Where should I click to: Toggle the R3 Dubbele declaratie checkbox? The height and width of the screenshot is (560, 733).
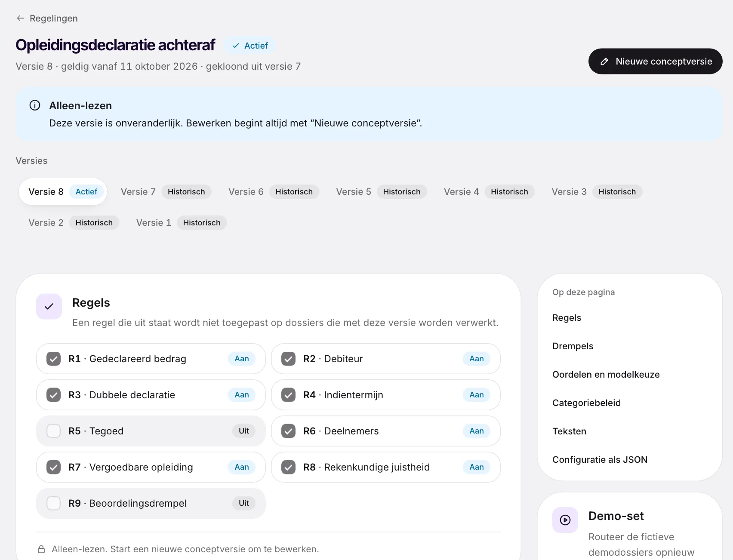[53, 395]
